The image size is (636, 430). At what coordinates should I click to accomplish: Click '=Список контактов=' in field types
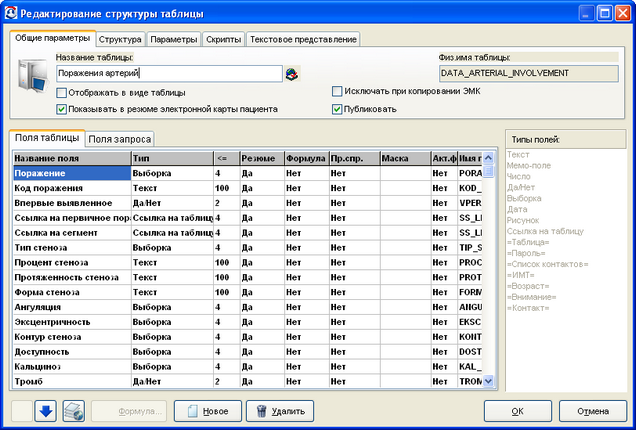click(548, 264)
